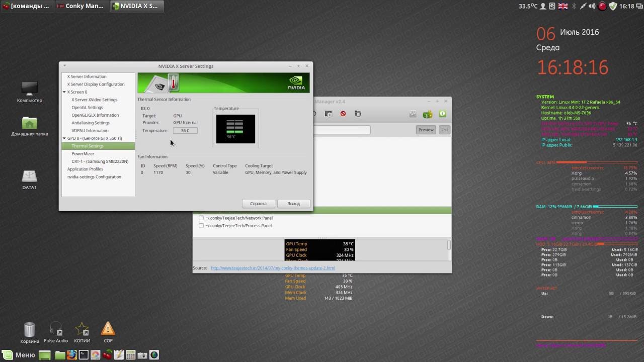Open the Корзина trash icon
Image resolution: width=644 pixels, height=362 pixels.
point(30,333)
